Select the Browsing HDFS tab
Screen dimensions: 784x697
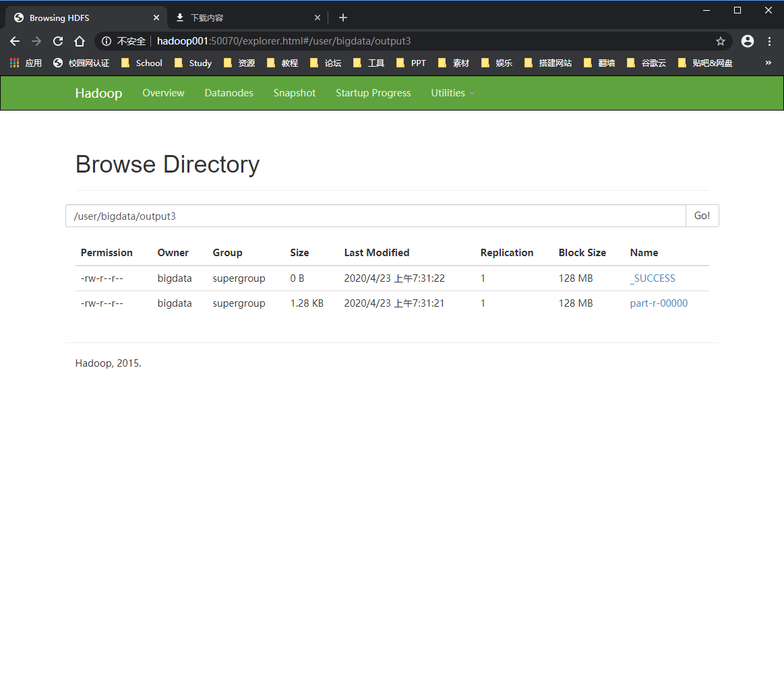(86, 18)
